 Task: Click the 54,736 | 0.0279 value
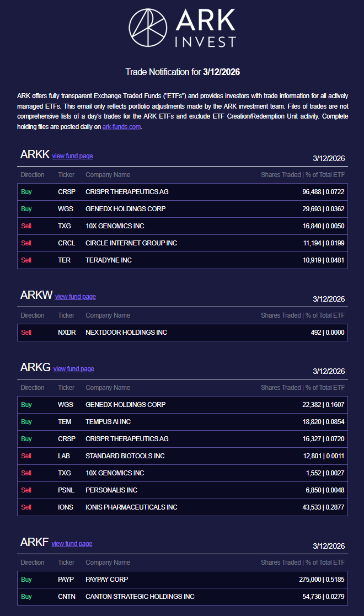pyautogui.click(x=323, y=597)
